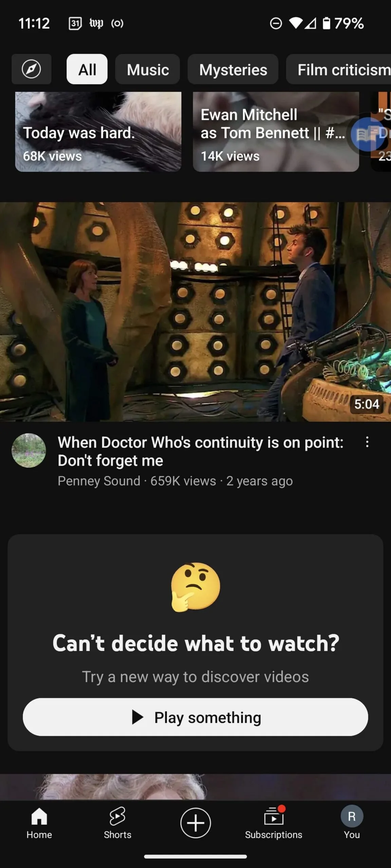Tap the calendar notification status icon
This screenshot has height=868, width=391.
(75, 23)
